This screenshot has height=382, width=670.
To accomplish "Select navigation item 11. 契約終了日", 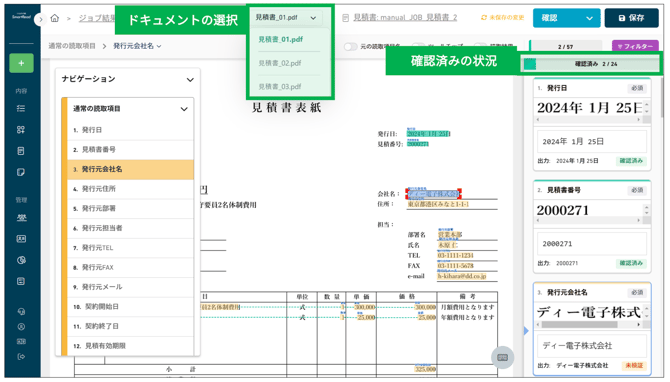I will 131,326.
